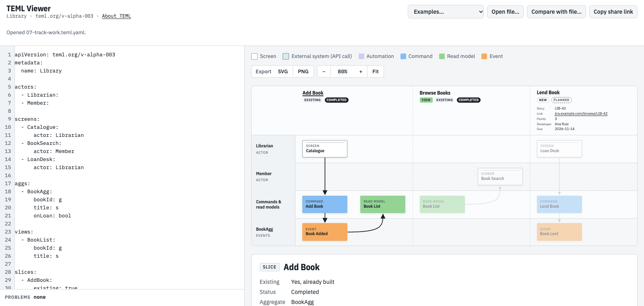Click the Event legend swatch
The height and width of the screenshot is (306, 644).
[x=484, y=56]
